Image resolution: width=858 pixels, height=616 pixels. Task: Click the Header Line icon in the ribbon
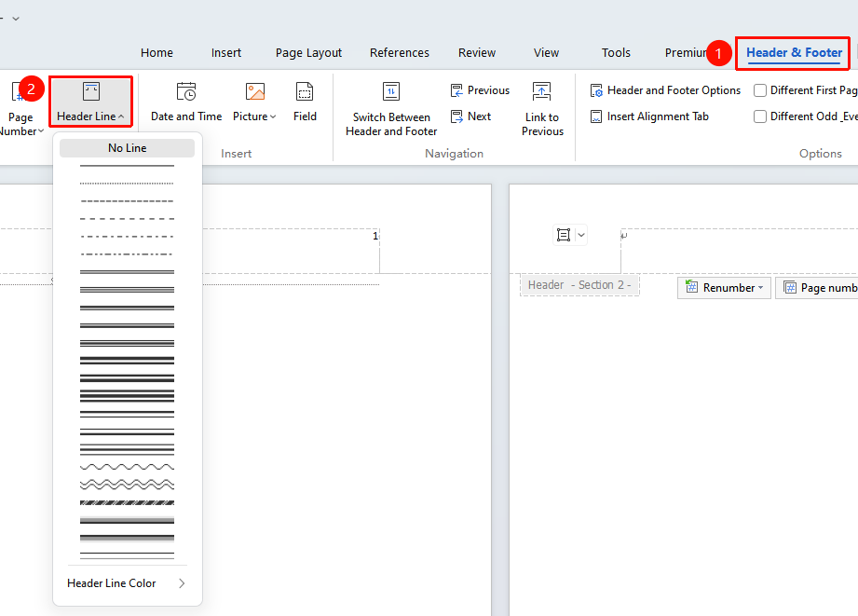pos(91,91)
